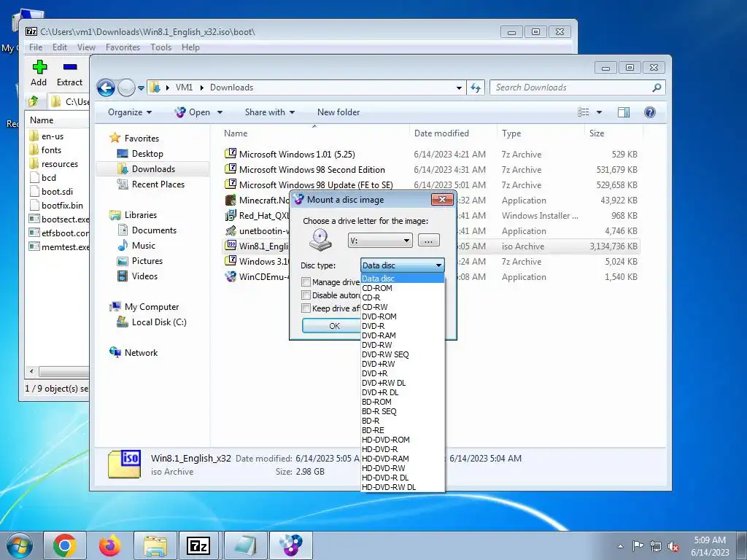747x560 pixels.
Task: Click the browse (...) button
Action: (x=428, y=241)
